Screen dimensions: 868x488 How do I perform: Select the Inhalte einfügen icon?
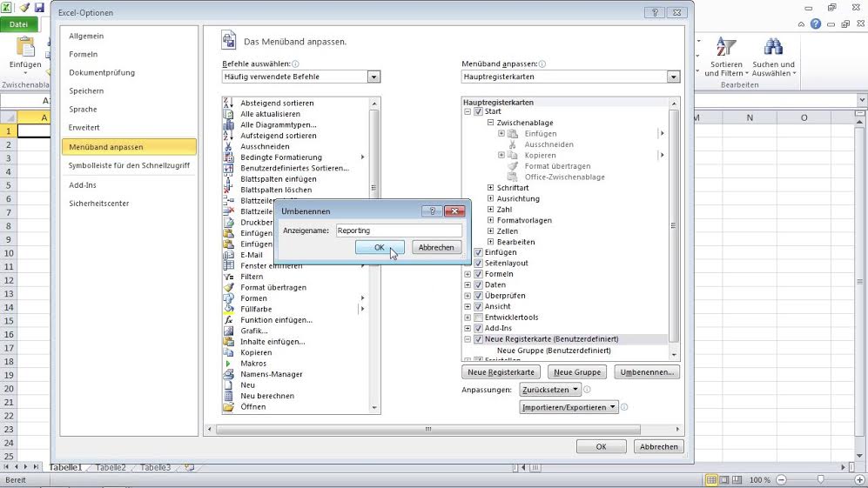(x=228, y=341)
